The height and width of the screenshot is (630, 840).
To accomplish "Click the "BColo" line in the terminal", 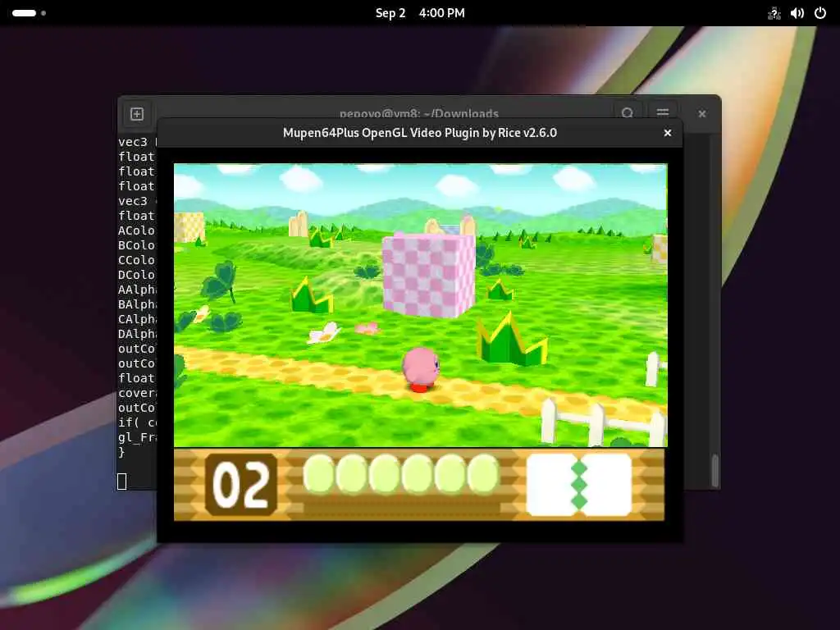I will coord(137,245).
